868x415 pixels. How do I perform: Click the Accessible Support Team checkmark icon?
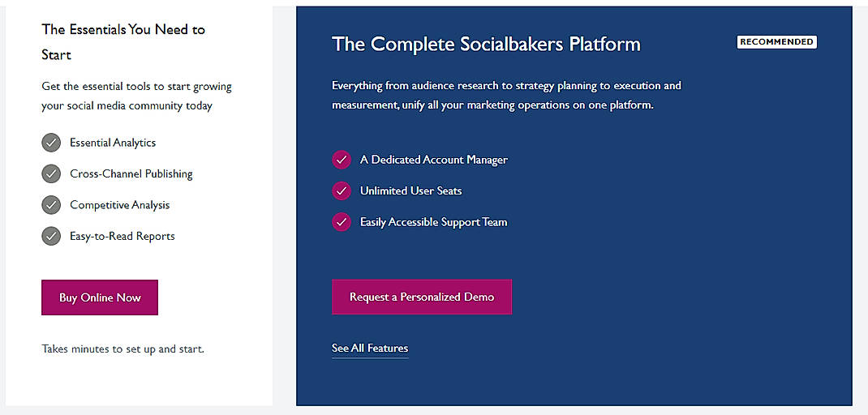342,222
